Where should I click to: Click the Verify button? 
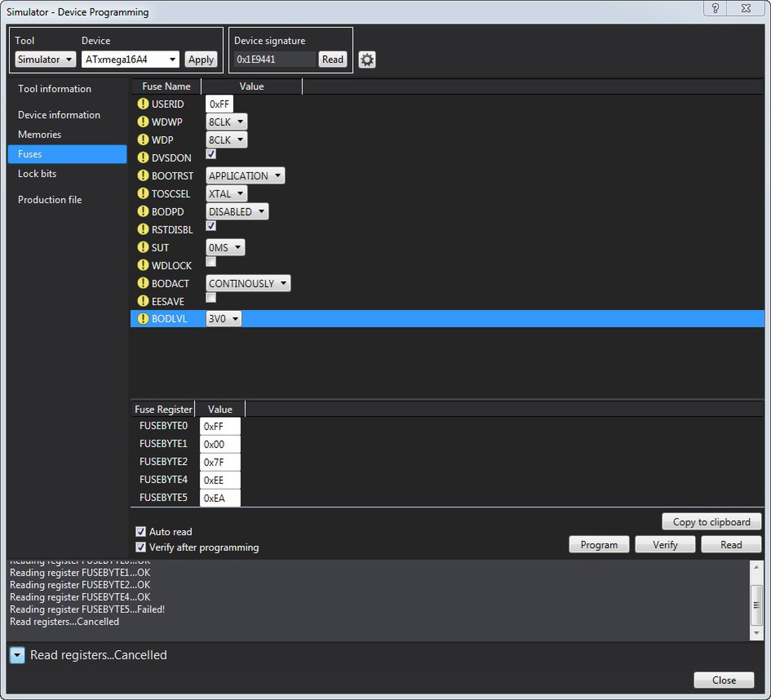(x=666, y=545)
